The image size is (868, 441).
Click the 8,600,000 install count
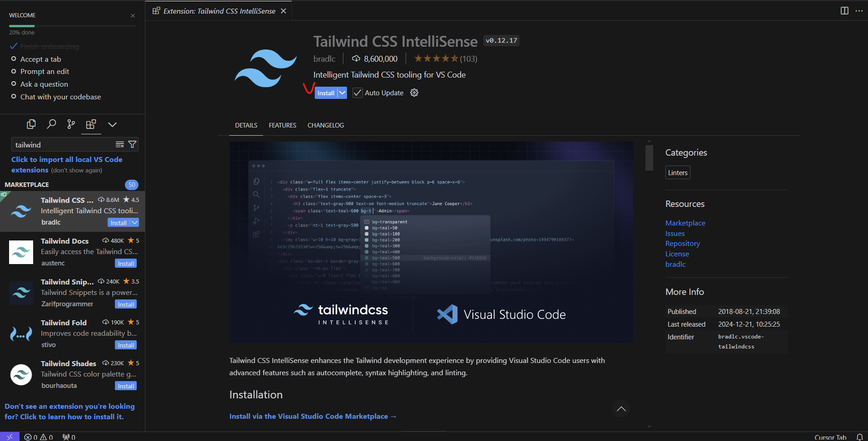[375, 59]
